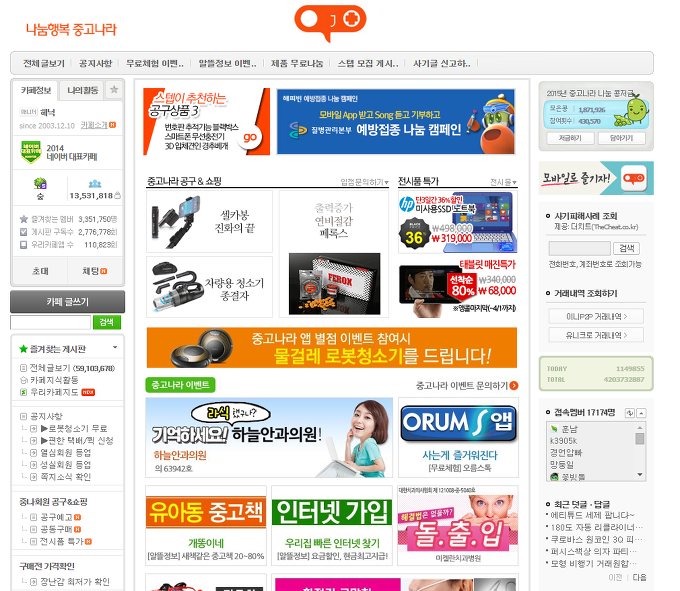Switch to the 나의활동 tab
This screenshot has height=591, width=680.
[x=82, y=90]
